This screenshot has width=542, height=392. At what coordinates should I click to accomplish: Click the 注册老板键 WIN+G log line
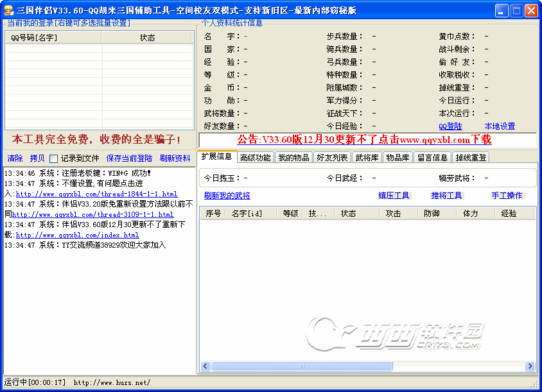[78, 173]
